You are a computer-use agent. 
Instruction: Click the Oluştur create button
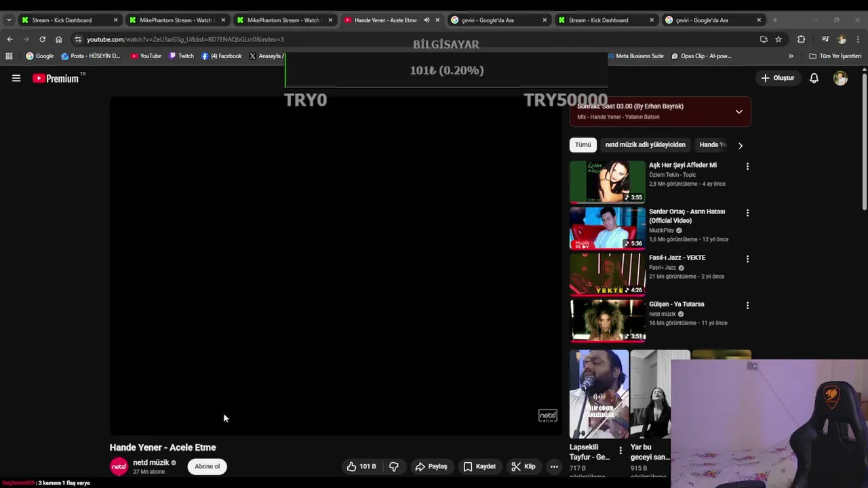pos(777,78)
